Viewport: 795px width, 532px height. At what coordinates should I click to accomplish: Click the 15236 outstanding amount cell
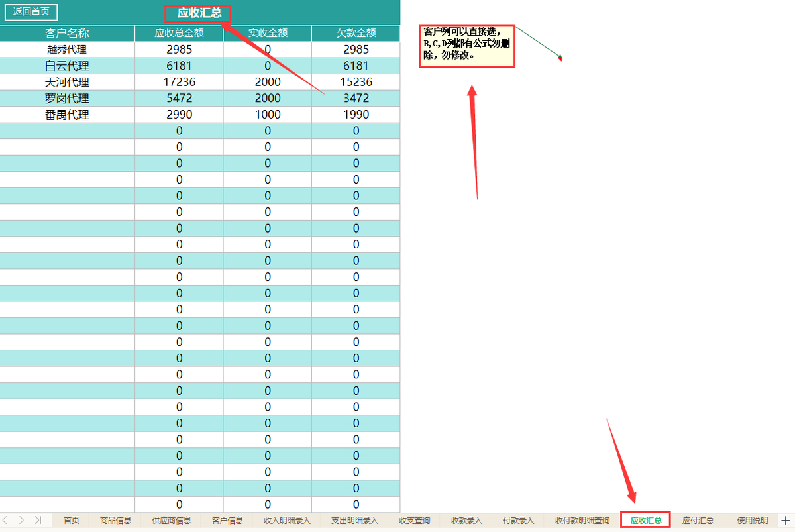[356, 82]
